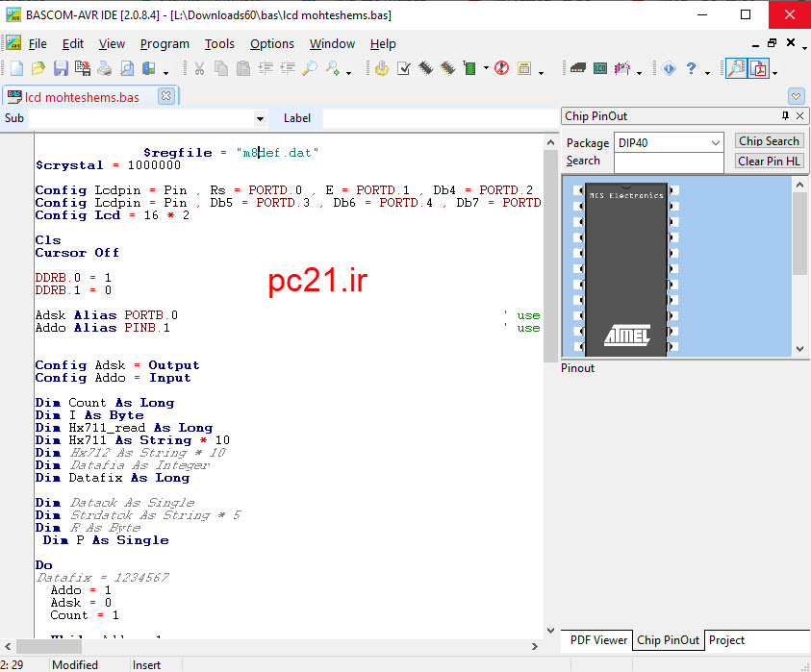Screen dimensions: 811x672
Task: Expand the help toolbar overflow arrow
Action: 707,73
